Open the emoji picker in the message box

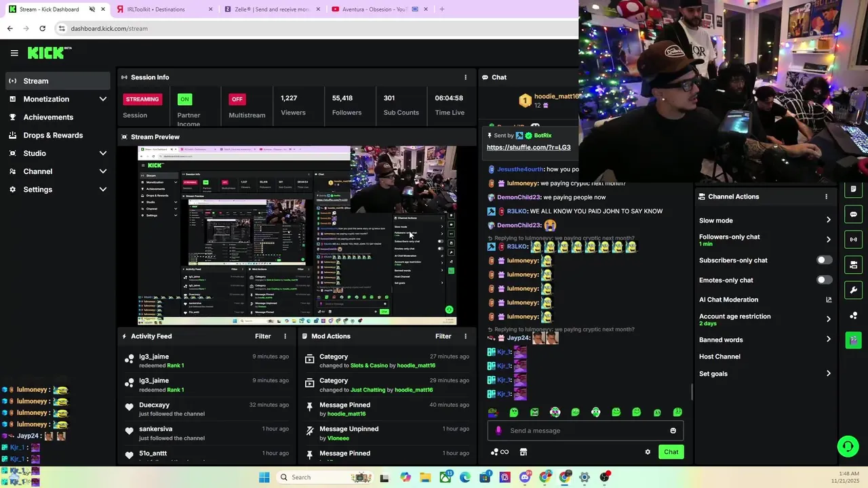pyautogui.click(x=673, y=430)
